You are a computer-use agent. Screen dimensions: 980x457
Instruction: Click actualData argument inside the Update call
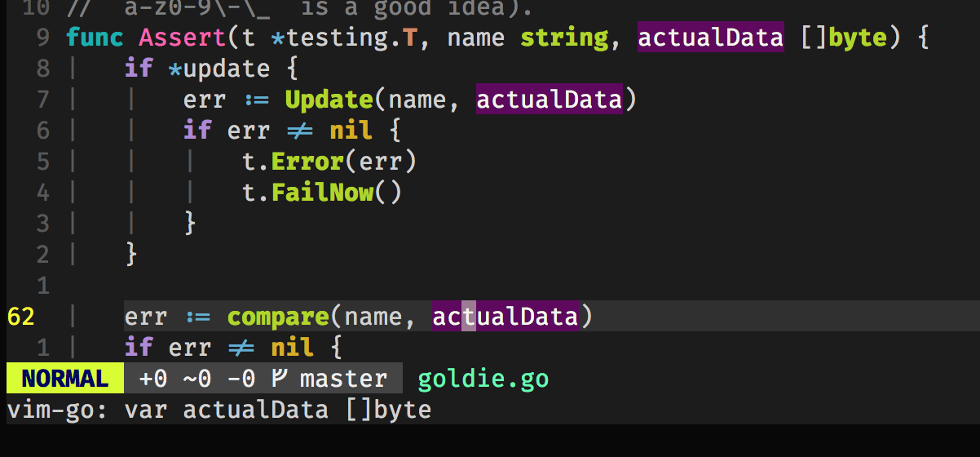click(x=549, y=100)
